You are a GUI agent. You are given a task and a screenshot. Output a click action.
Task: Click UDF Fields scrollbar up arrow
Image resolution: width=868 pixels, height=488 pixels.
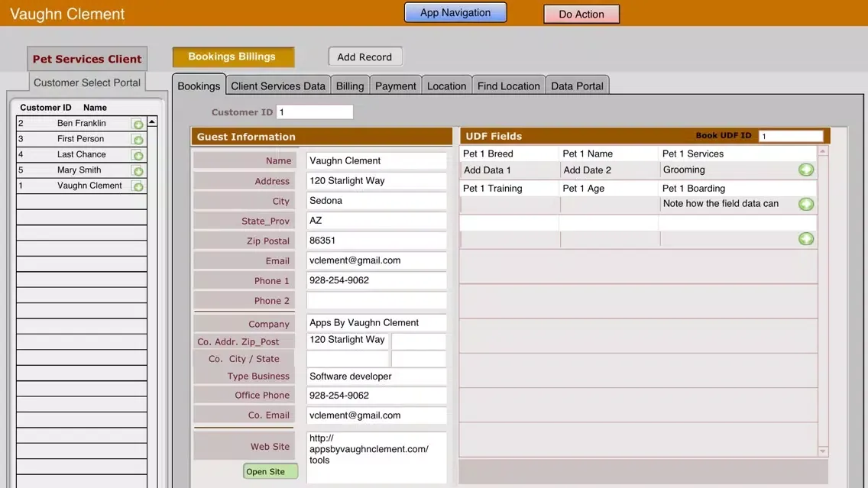tap(823, 151)
